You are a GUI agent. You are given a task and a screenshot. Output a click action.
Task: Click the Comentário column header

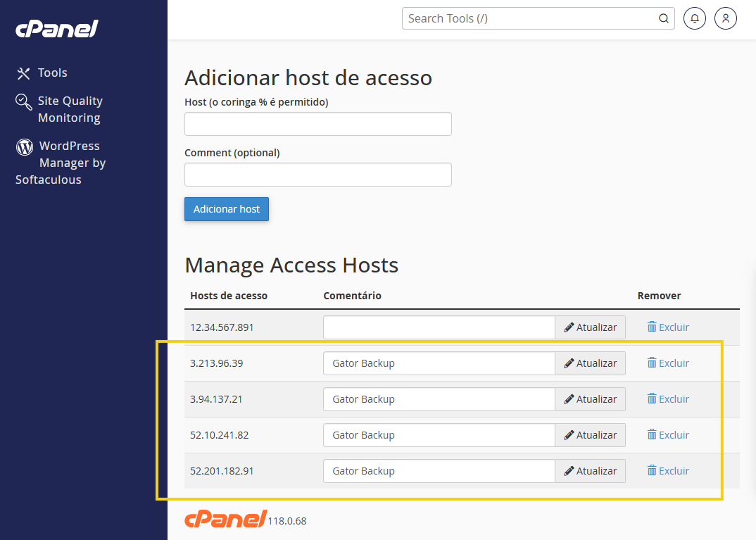tap(352, 296)
